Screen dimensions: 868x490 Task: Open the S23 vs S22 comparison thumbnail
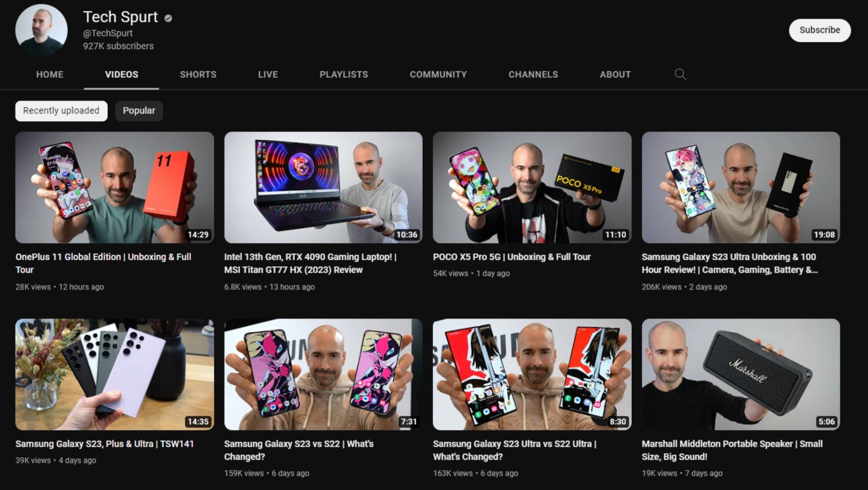[x=323, y=375]
